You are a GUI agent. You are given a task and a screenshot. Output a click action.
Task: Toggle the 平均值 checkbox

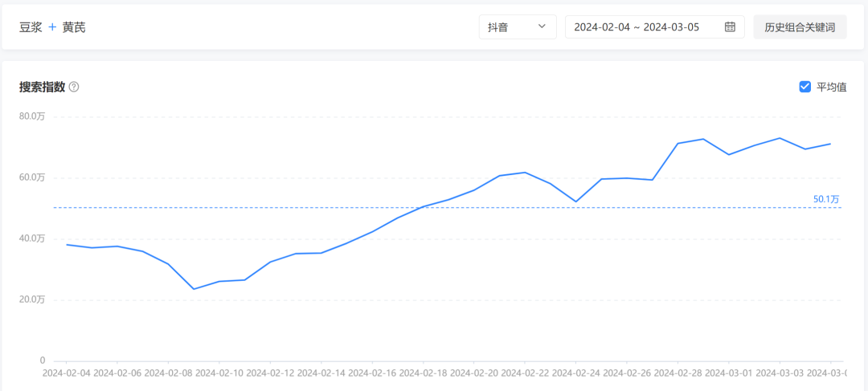point(805,87)
